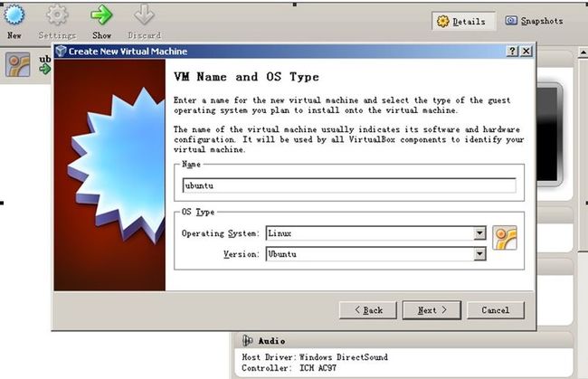588x379 pixels.
Task: Click the green Show arrow icon
Action: tap(101, 15)
